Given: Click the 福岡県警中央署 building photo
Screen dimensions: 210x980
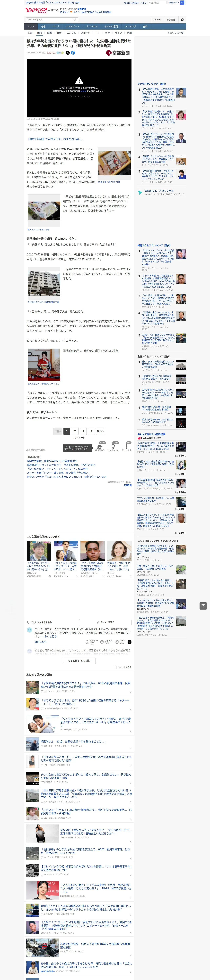Looking at the screenshot, I should (44, 283).
